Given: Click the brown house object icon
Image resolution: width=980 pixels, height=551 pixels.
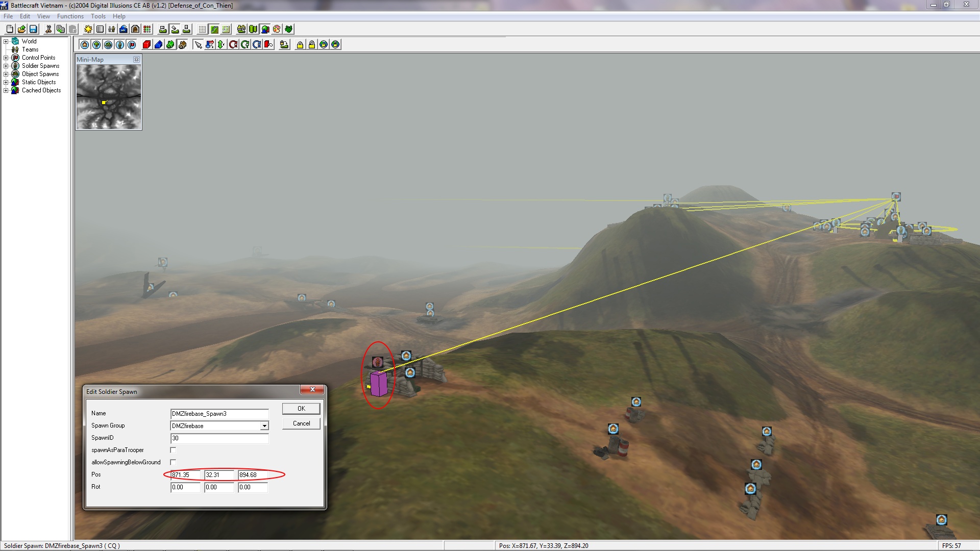Looking at the screenshot, I should click(182, 44).
